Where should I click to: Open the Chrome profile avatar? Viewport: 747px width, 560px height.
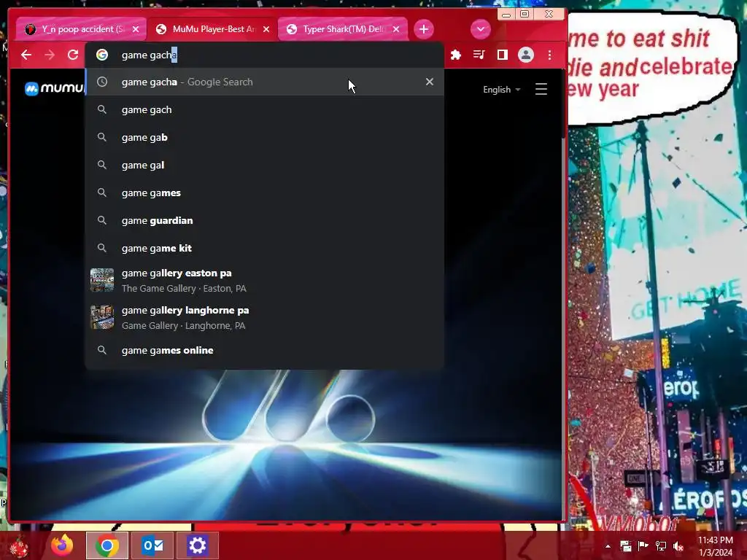pyautogui.click(x=526, y=55)
